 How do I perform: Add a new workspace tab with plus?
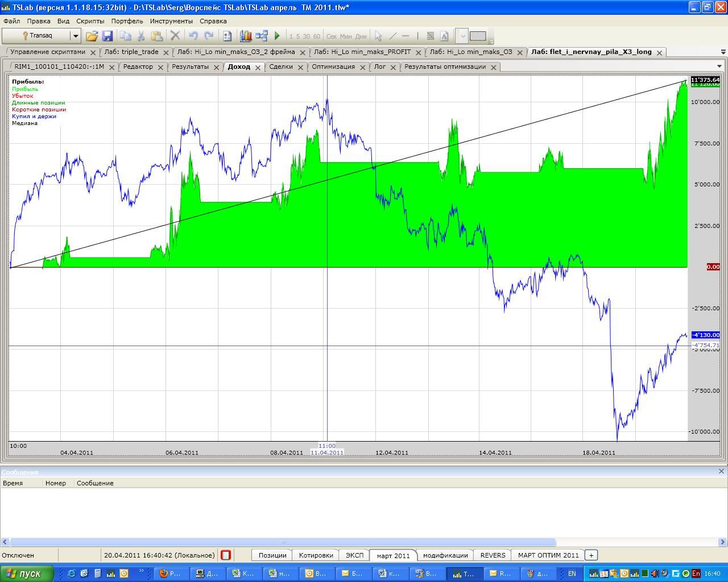[x=591, y=555]
